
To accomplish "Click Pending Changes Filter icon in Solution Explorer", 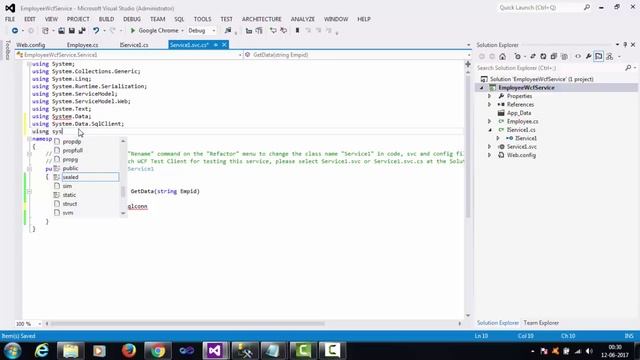I will click(518, 57).
